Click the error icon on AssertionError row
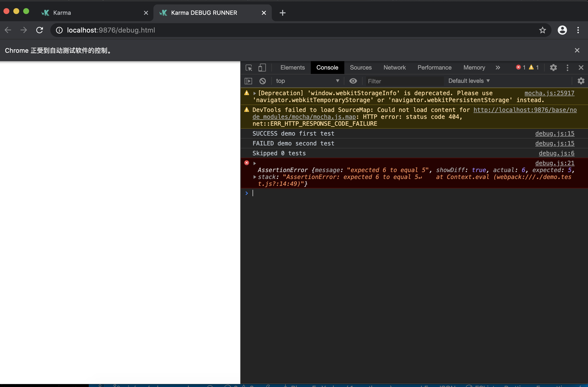 [x=247, y=163]
